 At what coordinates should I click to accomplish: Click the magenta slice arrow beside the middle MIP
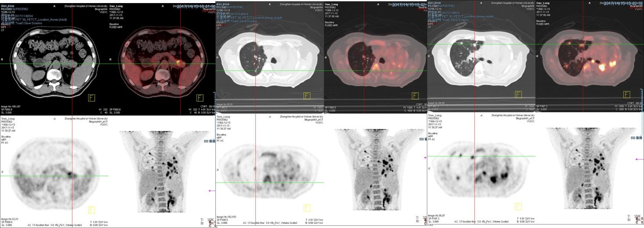(x=425, y=157)
